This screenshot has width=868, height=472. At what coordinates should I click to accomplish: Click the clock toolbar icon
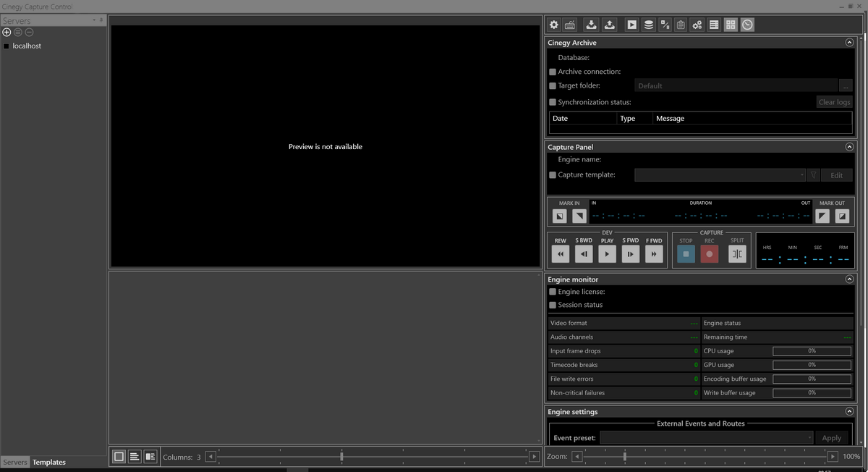747,25
